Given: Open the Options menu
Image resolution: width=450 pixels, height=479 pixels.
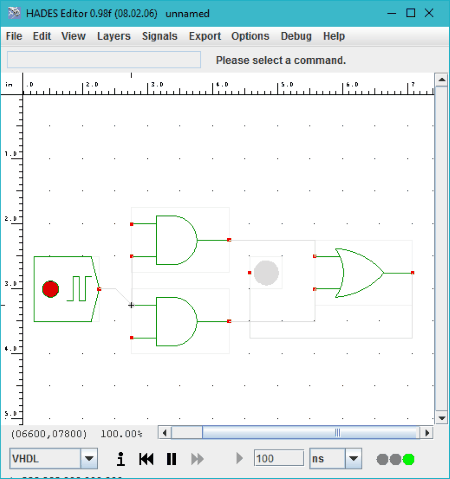Looking at the screenshot, I should pos(250,36).
